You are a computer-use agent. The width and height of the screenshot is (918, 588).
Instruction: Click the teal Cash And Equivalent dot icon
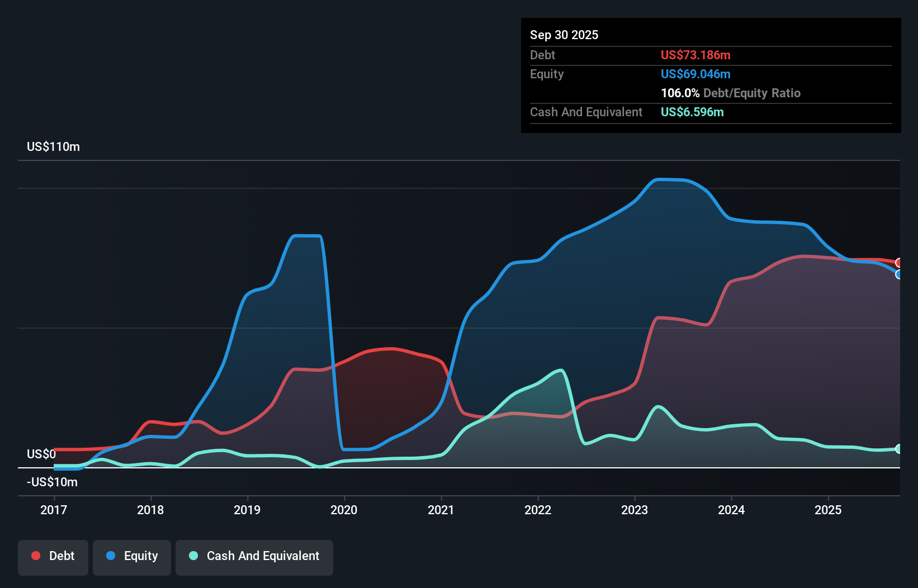tap(192, 556)
